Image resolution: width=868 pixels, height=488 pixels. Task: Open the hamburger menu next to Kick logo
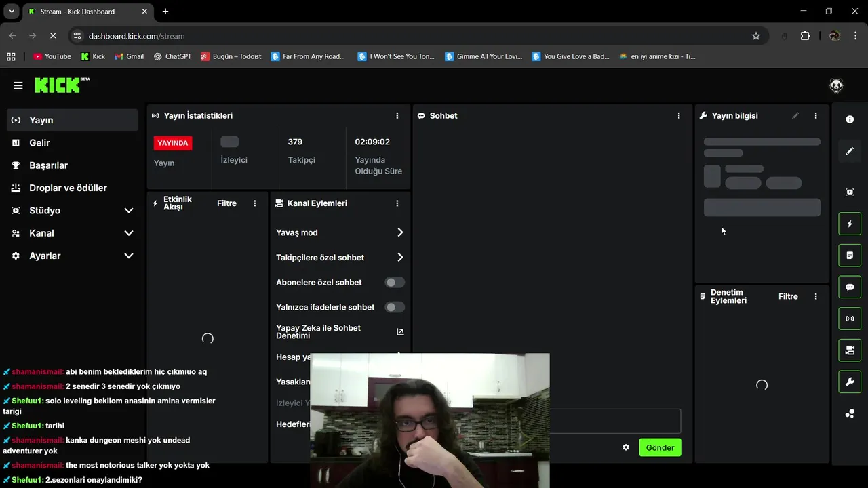point(18,85)
